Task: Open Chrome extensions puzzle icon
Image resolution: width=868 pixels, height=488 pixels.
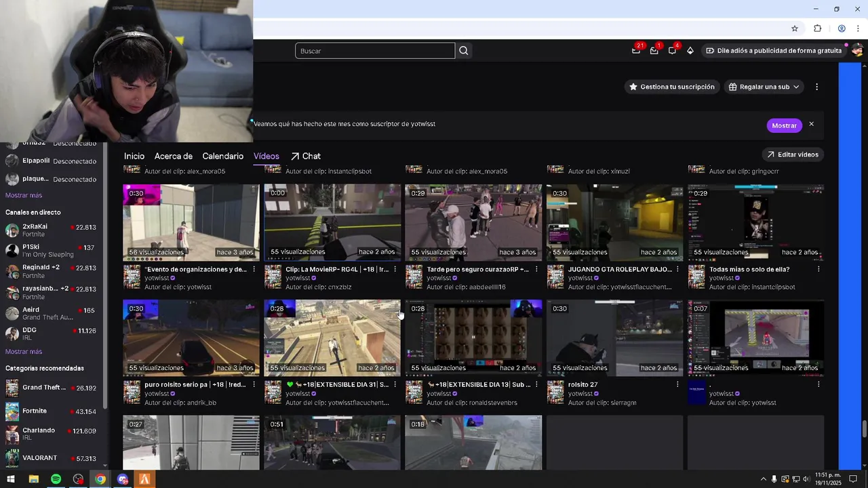Action: point(817,28)
